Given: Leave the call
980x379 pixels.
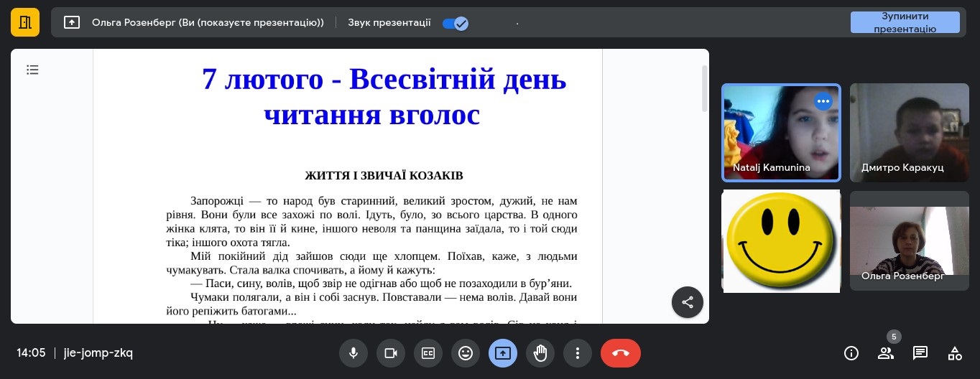Looking at the screenshot, I should (x=621, y=353).
